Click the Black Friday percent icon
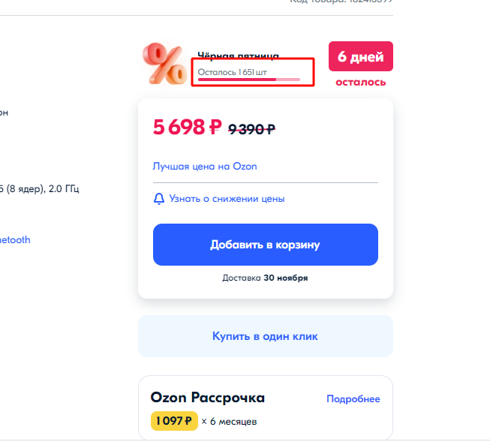The image size is (490, 448). (x=165, y=63)
